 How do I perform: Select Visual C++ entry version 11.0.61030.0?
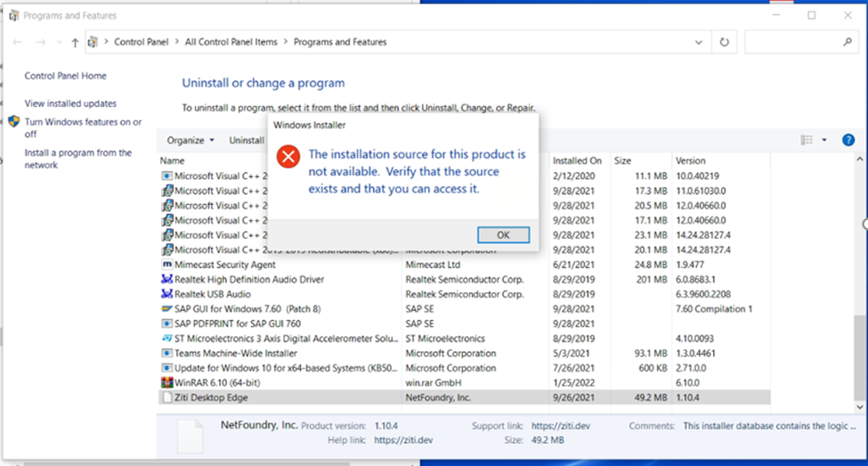tap(464, 192)
